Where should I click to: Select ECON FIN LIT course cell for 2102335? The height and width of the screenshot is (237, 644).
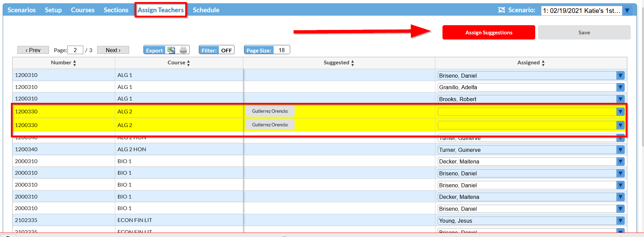pyautogui.click(x=179, y=220)
